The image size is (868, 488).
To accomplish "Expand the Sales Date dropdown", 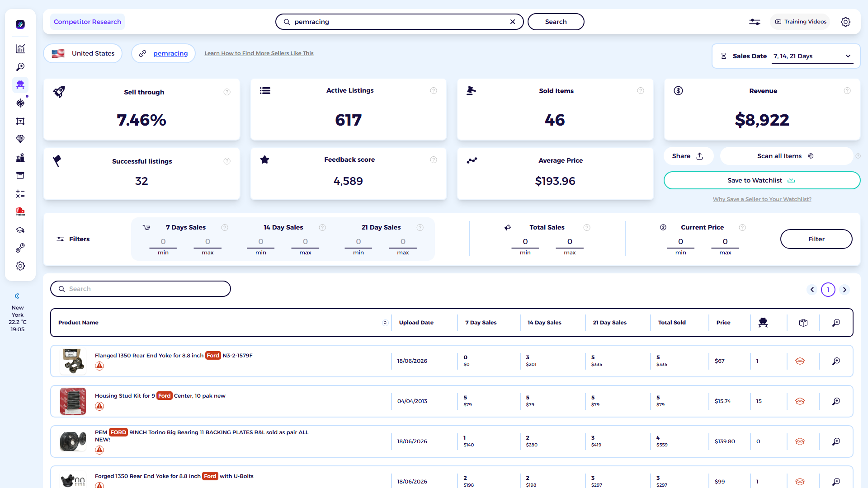I will tap(812, 56).
